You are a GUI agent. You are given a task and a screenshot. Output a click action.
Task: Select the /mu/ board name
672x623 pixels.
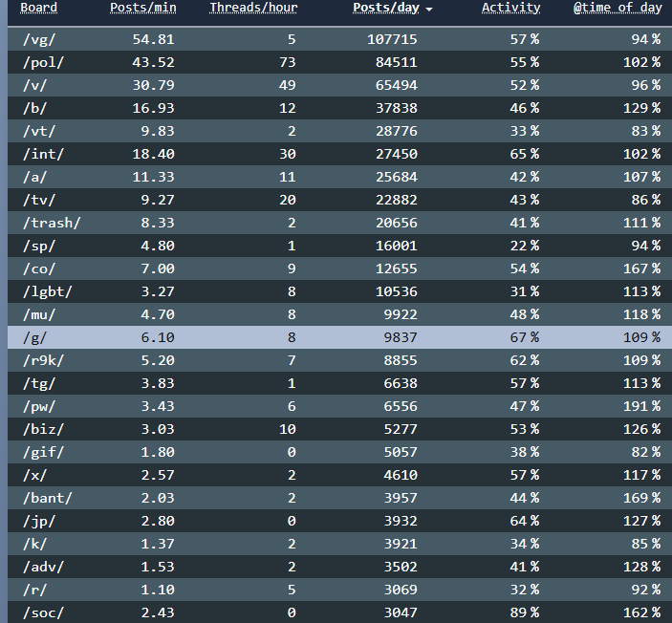coord(39,314)
